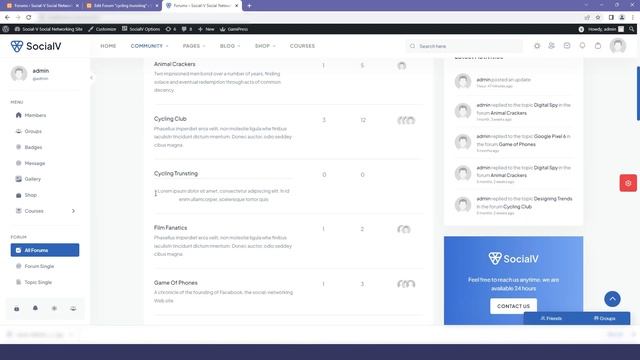Image resolution: width=640 pixels, height=360 pixels.
Task: Open Film Fanatics forum
Action: pos(170,228)
